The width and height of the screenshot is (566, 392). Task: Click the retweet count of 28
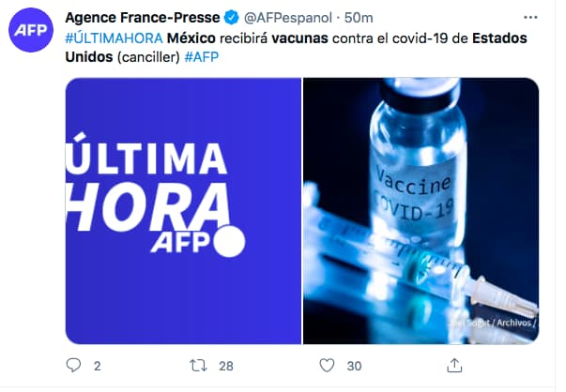(225, 365)
